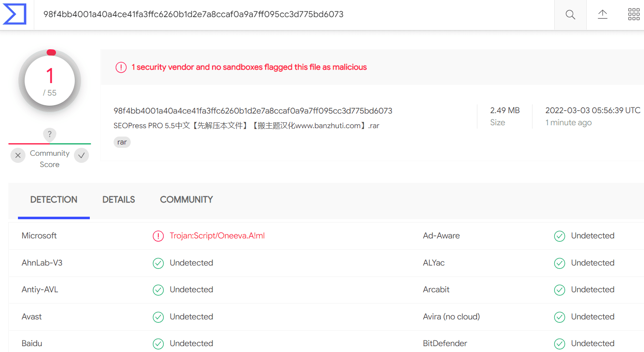The height and width of the screenshot is (352, 644).
Task: Click the '1 minute ago' text
Action: point(568,123)
